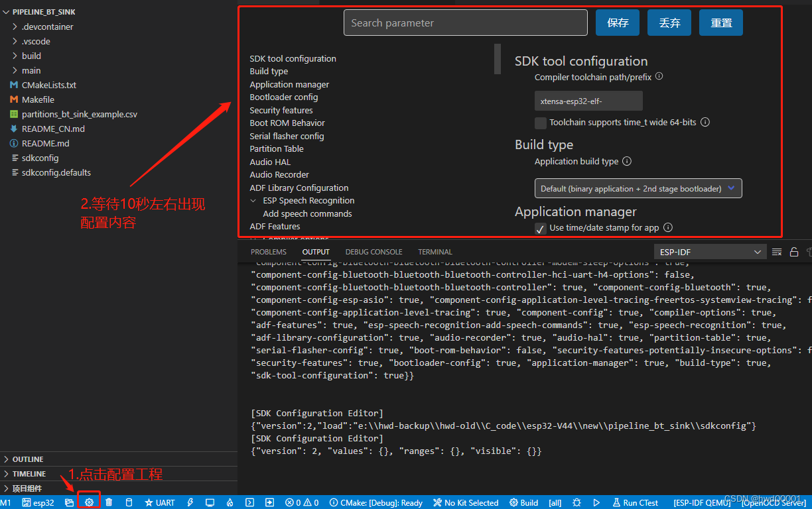Screen dimensions: 812x509
Task: Select Application manager in config menu
Action: pyautogui.click(x=289, y=84)
